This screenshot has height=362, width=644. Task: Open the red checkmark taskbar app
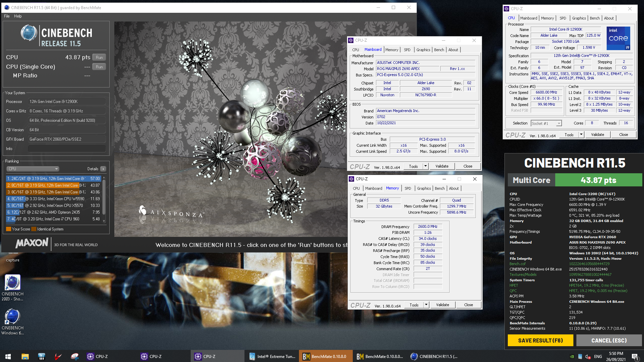click(x=58, y=356)
